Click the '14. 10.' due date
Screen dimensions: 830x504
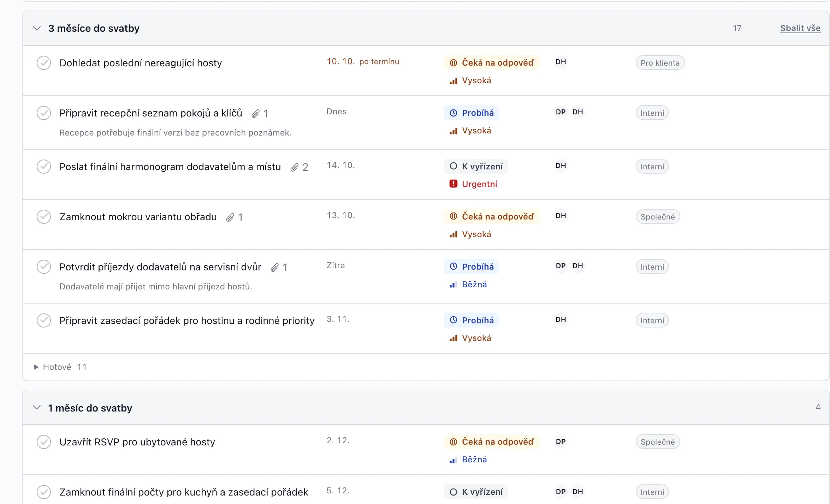[x=340, y=166]
